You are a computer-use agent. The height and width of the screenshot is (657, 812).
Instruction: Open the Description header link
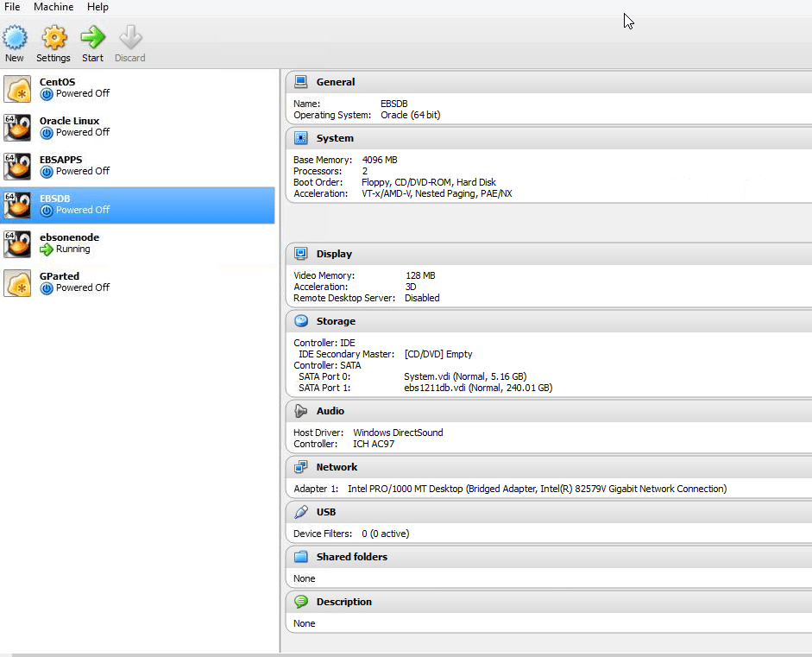tap(343, 602)
